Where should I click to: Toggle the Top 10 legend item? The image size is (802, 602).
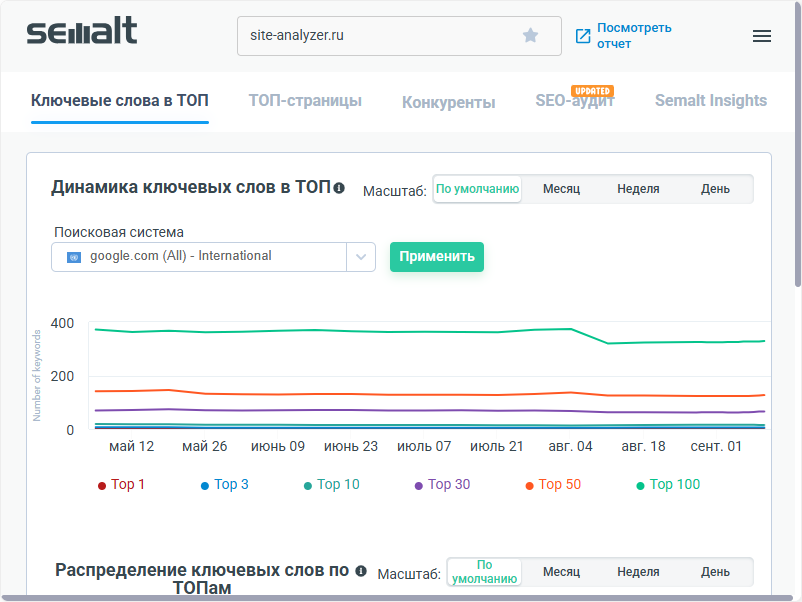(x=332, y=483)
